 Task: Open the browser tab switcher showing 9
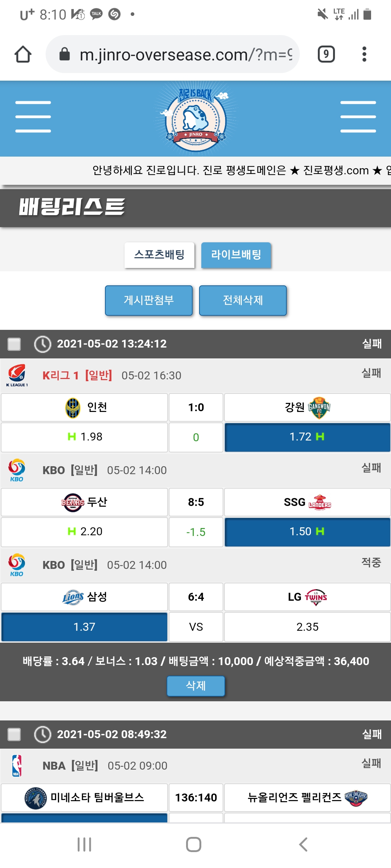coord(326,54)
